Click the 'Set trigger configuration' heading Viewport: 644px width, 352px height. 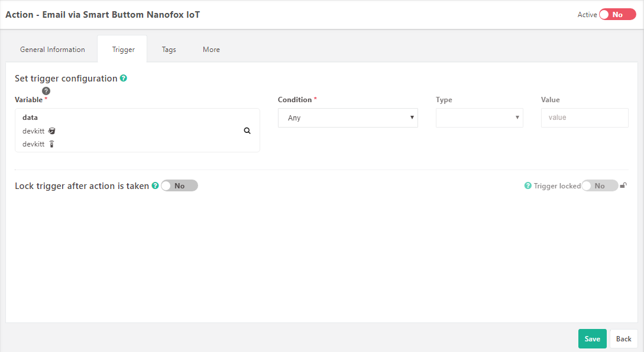(66, 79)
